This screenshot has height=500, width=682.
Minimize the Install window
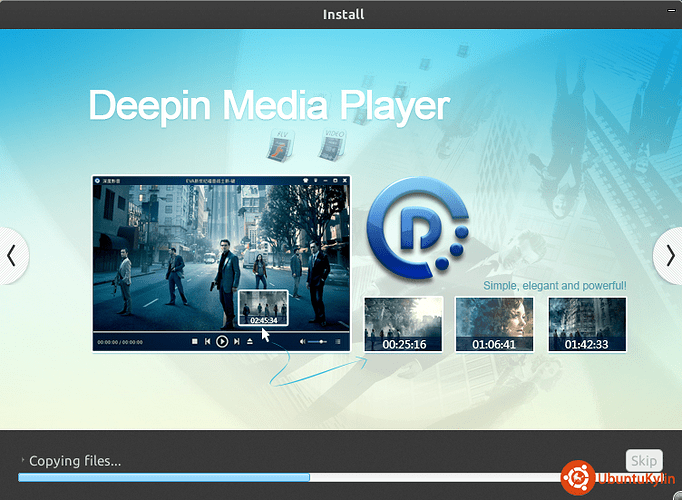[672, 10]
